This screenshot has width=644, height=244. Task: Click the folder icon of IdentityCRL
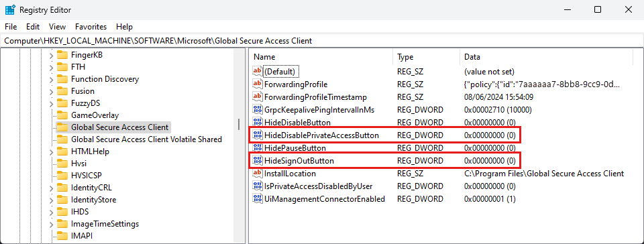click(62, 188)
